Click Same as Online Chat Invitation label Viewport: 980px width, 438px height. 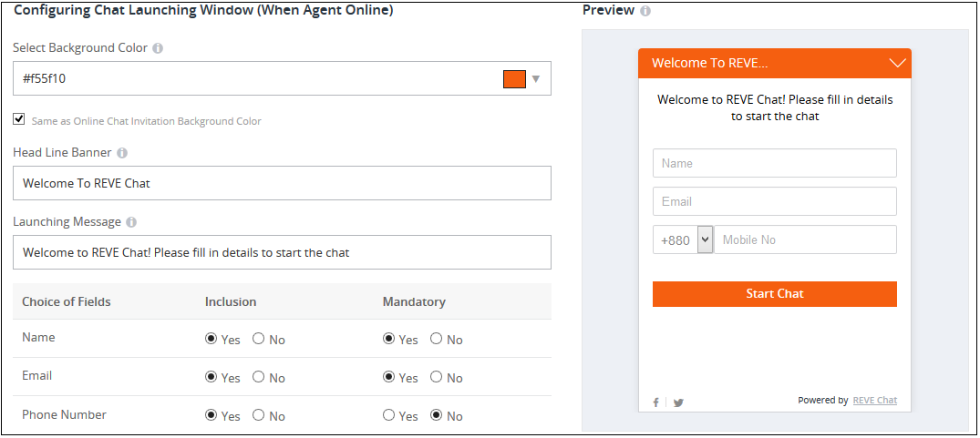coord(146,121)
